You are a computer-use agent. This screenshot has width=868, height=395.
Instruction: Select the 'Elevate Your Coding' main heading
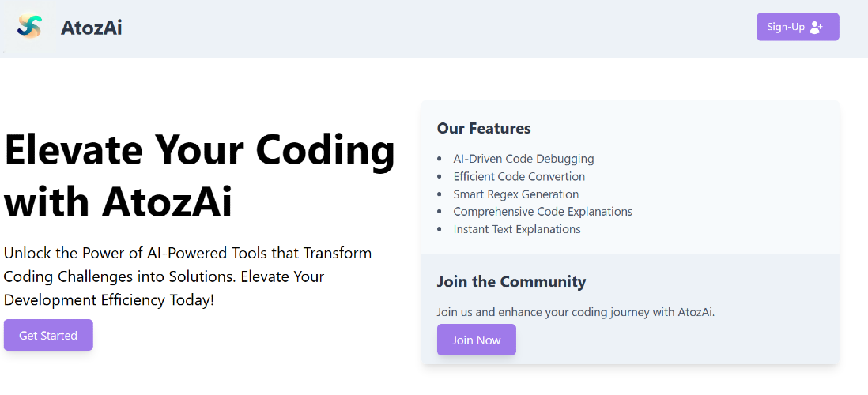click(199, 175)
